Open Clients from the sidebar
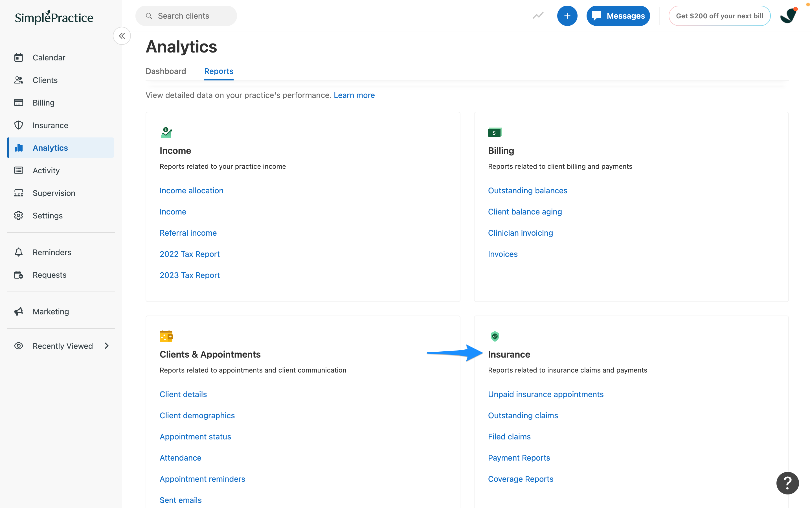The width and height of the screenshot is (812, 508). click(60, 80)
